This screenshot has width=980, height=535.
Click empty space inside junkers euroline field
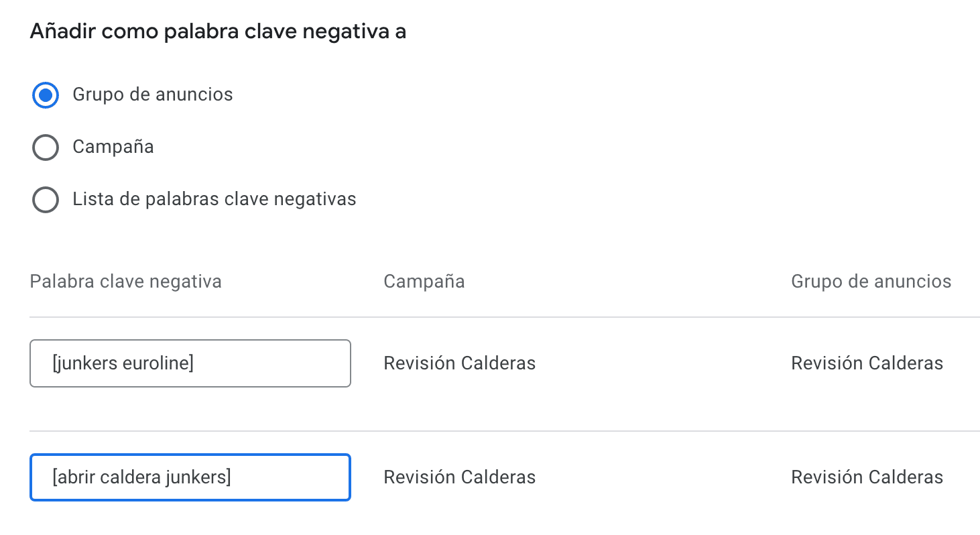click(x=282, y=363)
